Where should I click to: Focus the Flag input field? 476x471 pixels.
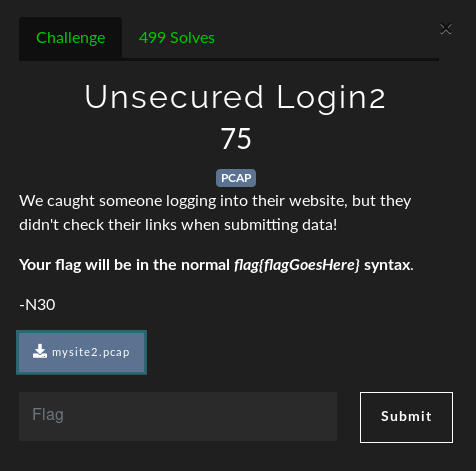click(178, 416)
